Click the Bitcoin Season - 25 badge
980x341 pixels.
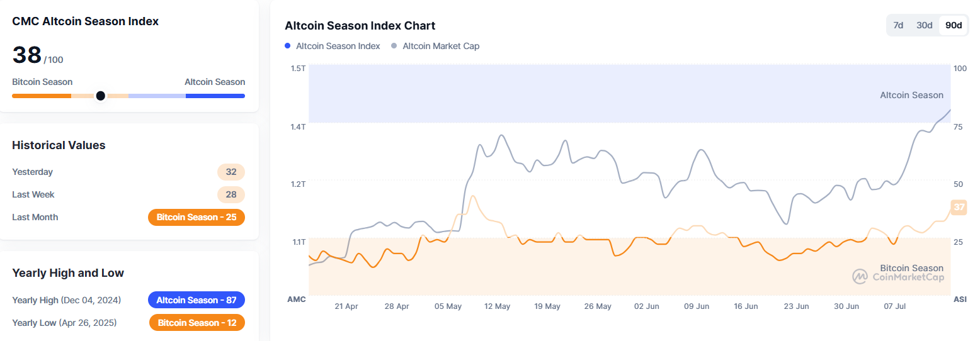[196, 217]
